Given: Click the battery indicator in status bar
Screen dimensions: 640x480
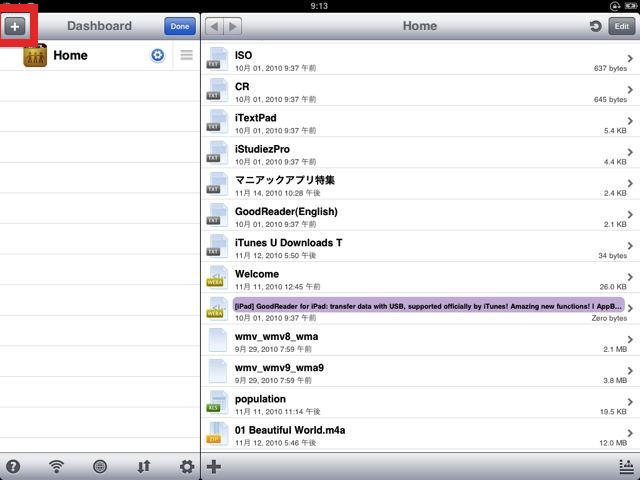Looking at the screenshot, I should click(x=630, y=6).
